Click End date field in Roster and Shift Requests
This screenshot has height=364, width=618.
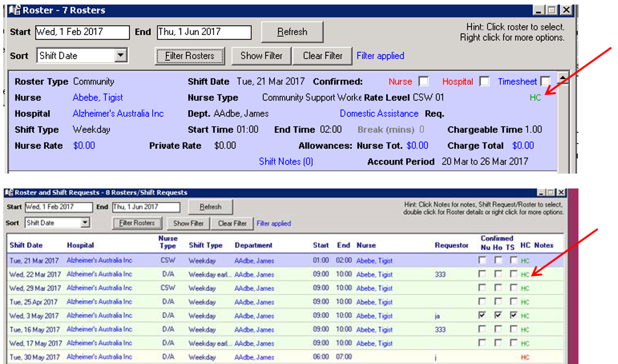coord(146,207)
